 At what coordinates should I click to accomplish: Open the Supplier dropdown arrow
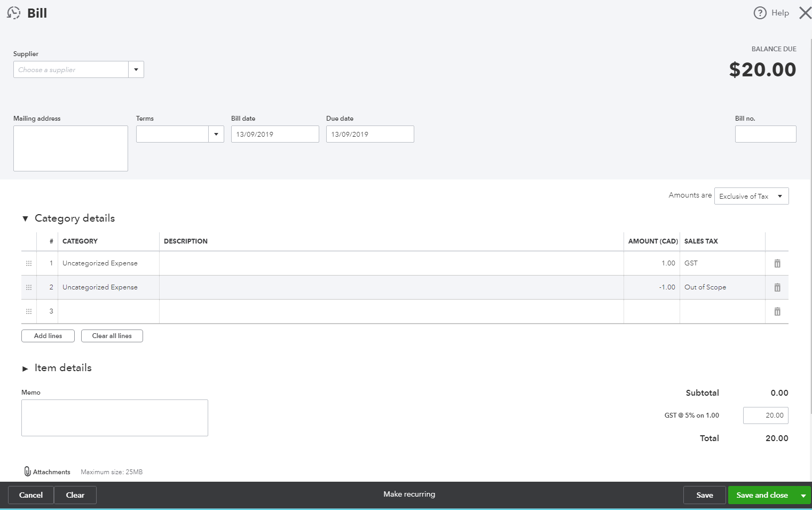(x=136, y=69)
